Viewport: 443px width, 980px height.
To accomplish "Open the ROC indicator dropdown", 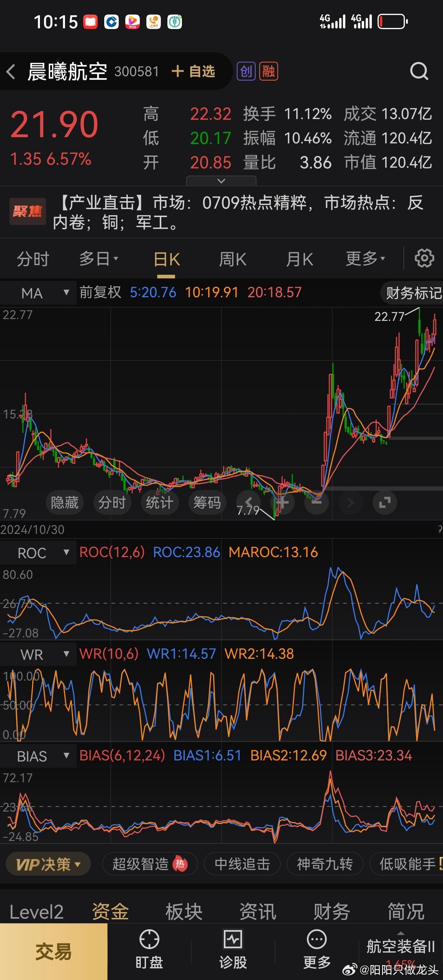I will [38, 553].
